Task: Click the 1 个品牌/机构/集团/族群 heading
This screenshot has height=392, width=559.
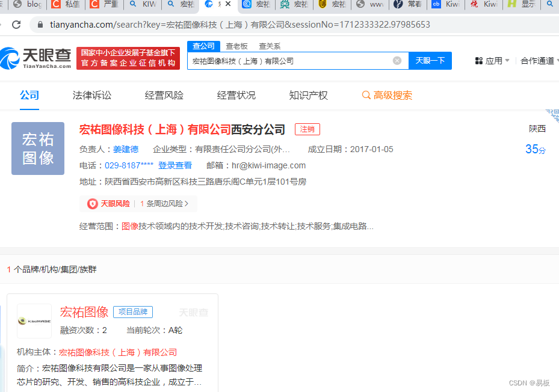Action: click(x=52, y=269)
